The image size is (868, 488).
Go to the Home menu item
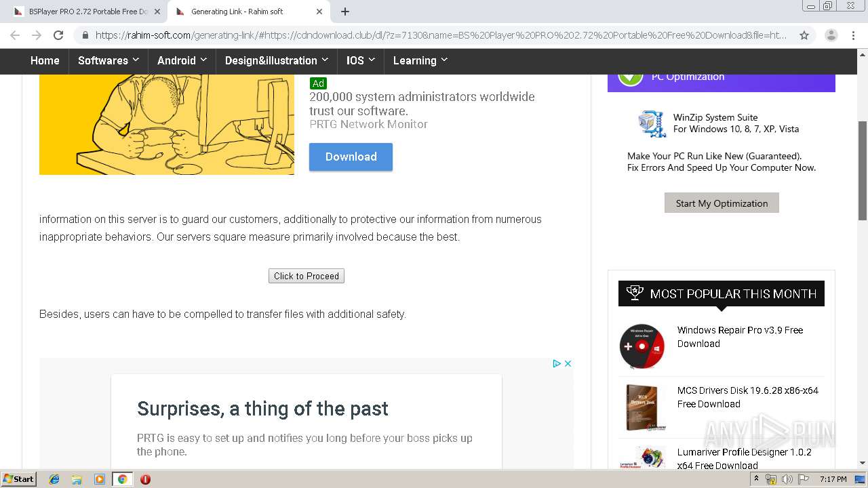[45, 60]
